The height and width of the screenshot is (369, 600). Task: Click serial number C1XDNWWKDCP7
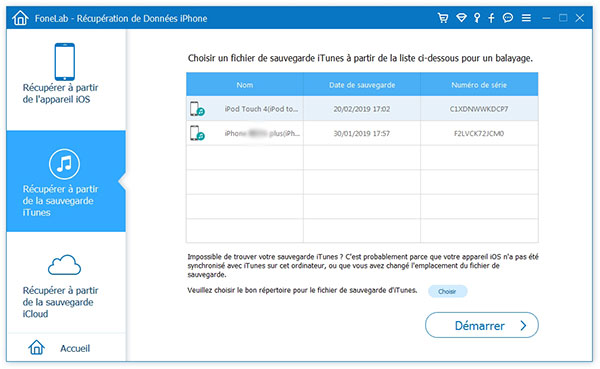[x=479, y=109]
